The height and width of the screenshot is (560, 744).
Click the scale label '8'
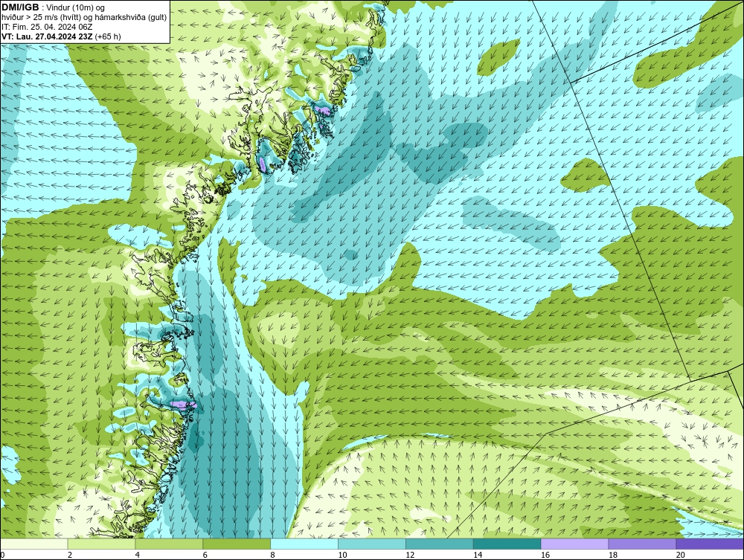pyautogui.click(x=273, y=556)
